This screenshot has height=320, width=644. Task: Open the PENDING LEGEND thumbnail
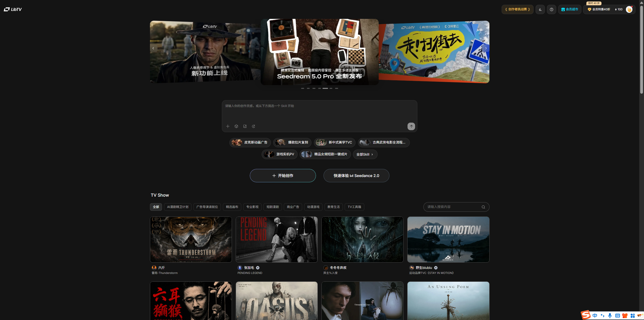[277, 239]
